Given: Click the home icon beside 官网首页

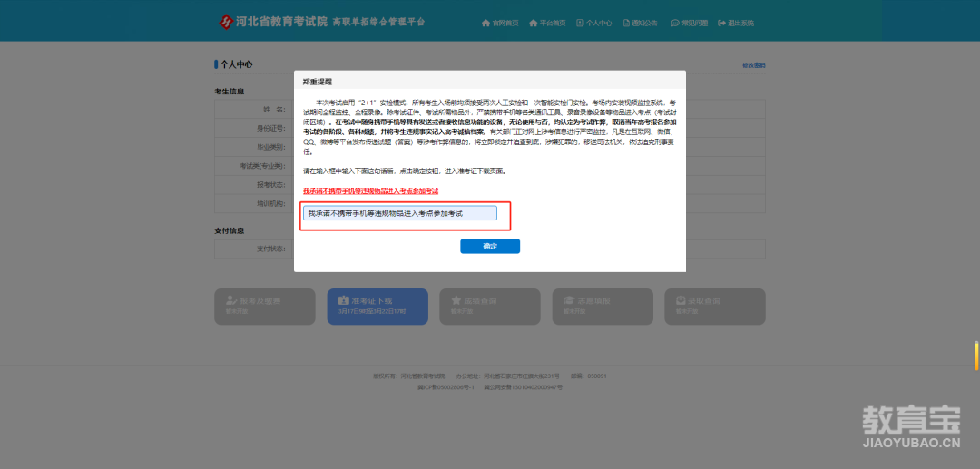Looking at the screenshot, I should (485, 23).
